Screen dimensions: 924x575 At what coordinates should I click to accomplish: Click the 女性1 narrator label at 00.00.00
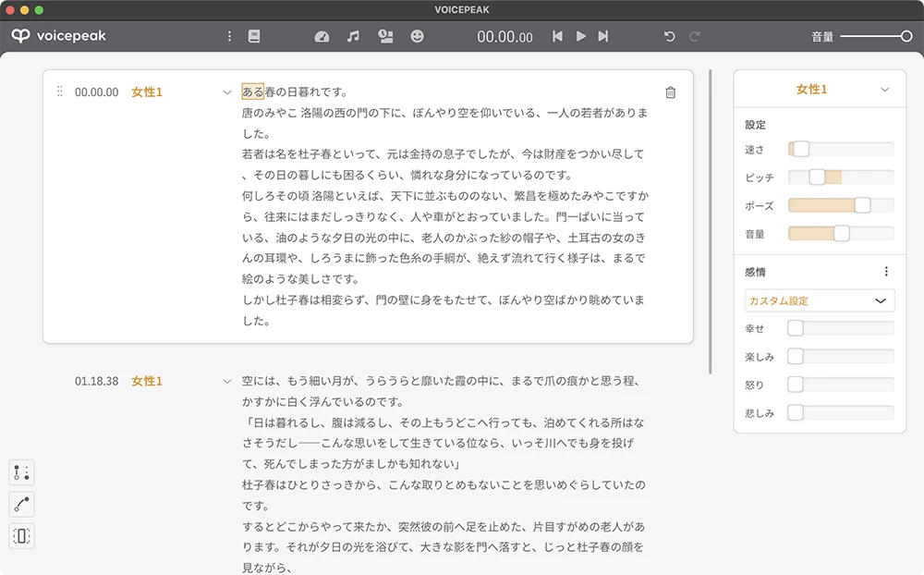[x=146, y=92]
